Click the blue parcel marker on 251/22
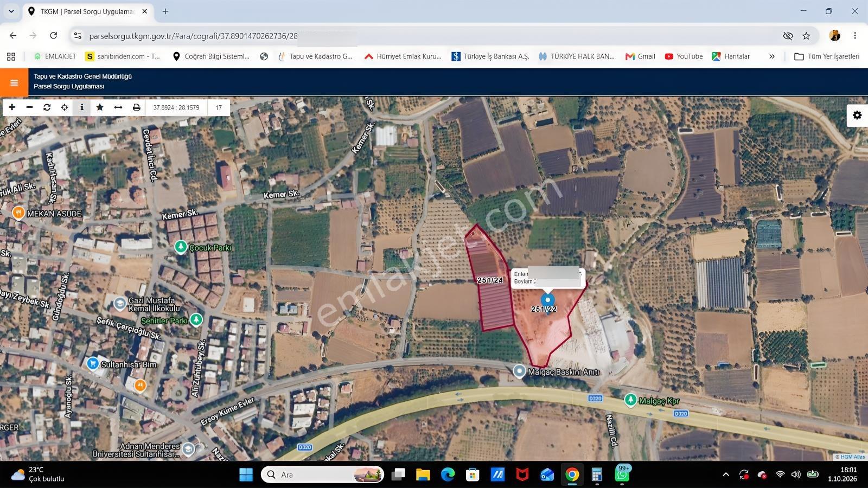868x488 pixels. click(547, 300)
